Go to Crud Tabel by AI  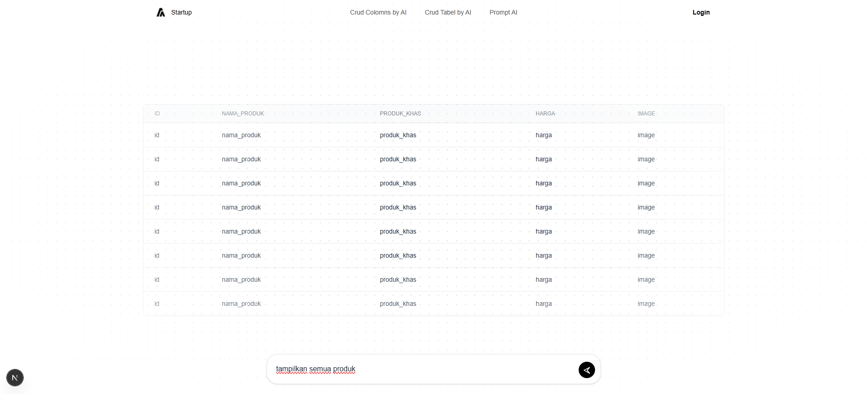(447, 12)
